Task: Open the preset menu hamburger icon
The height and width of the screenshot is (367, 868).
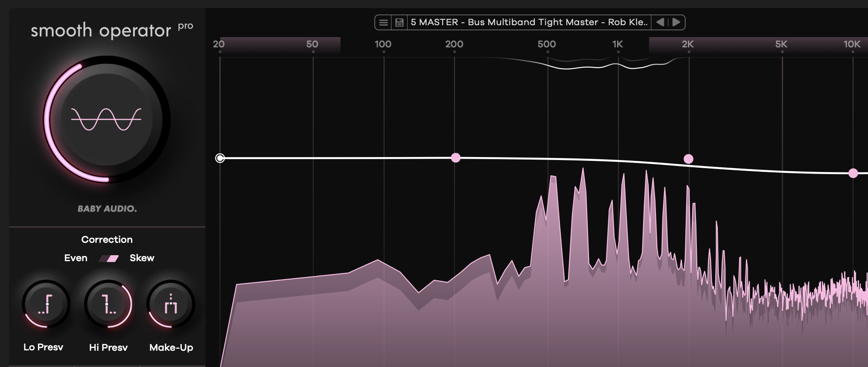Action: [383, 22]
